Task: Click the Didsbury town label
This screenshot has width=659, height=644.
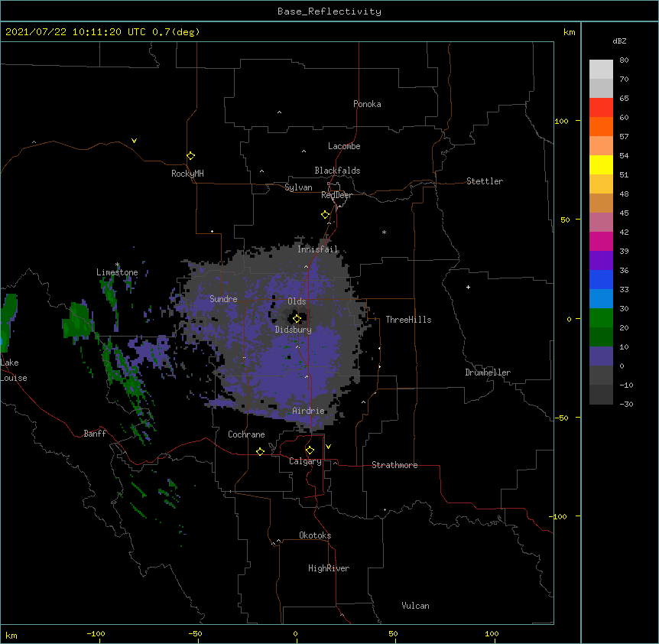Action: 294,330
